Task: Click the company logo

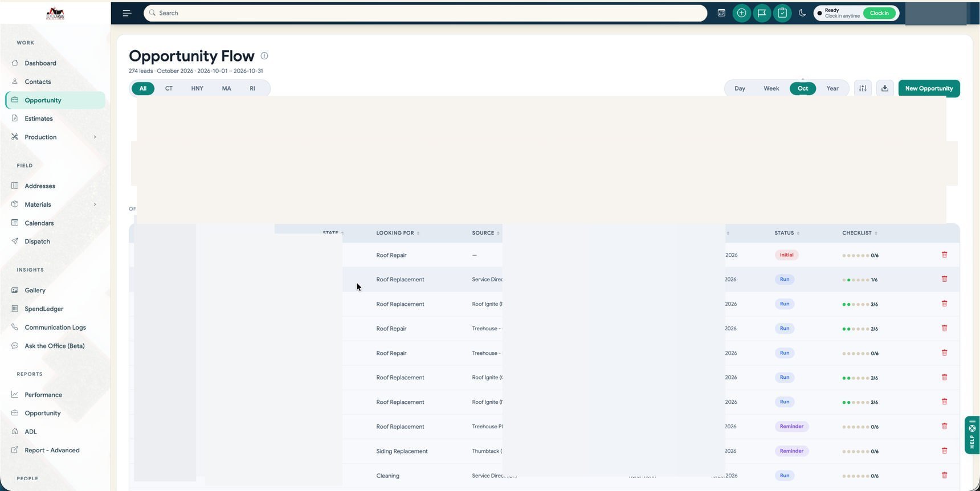Action: pyautogui.click(x=55, y=14)
